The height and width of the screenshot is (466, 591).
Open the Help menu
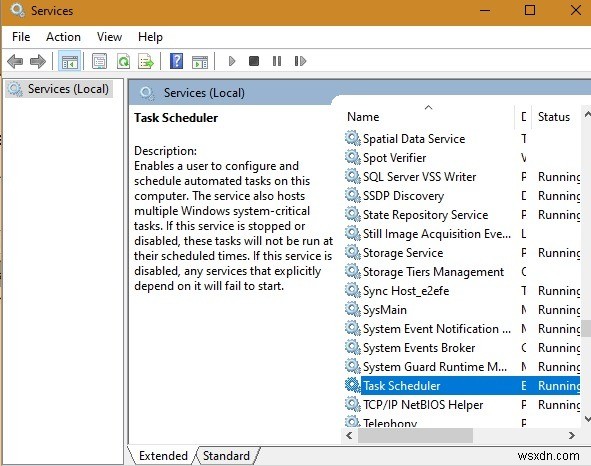coord(150,37)
